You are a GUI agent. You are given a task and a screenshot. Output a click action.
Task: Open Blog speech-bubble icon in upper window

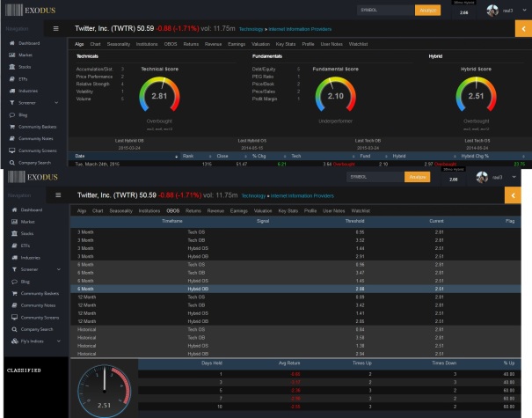[x=12, y=114]
